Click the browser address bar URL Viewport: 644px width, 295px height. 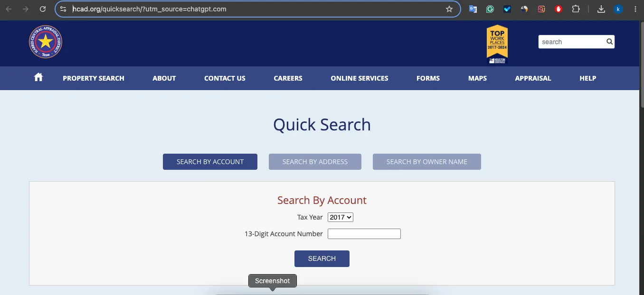[149, 9]
